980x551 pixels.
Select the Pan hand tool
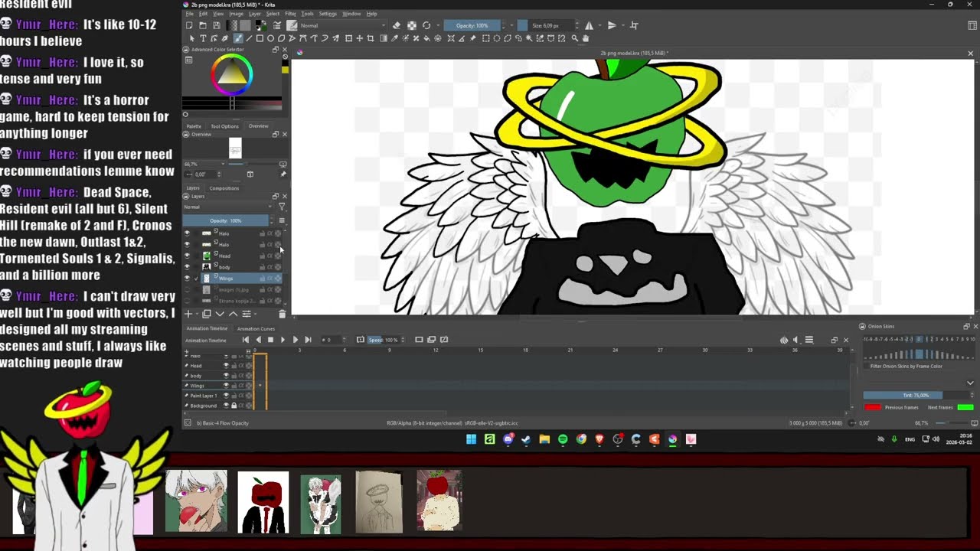tap(586, 38)
